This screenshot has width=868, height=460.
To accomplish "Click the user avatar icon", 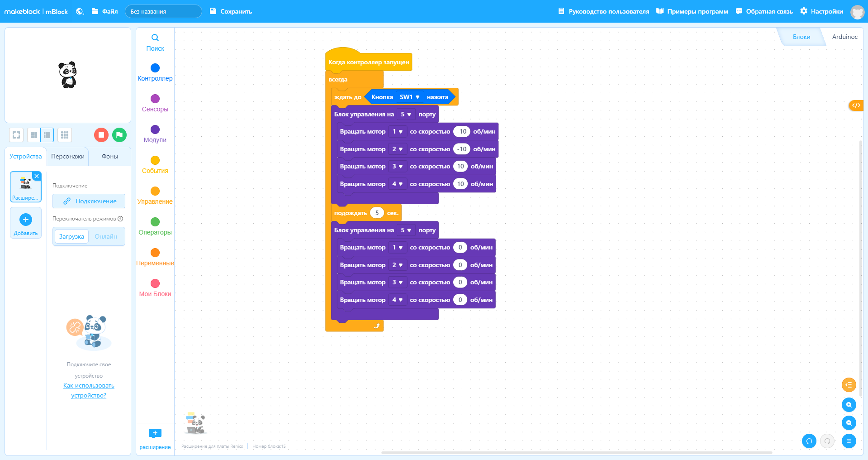I will coord(857,12).
